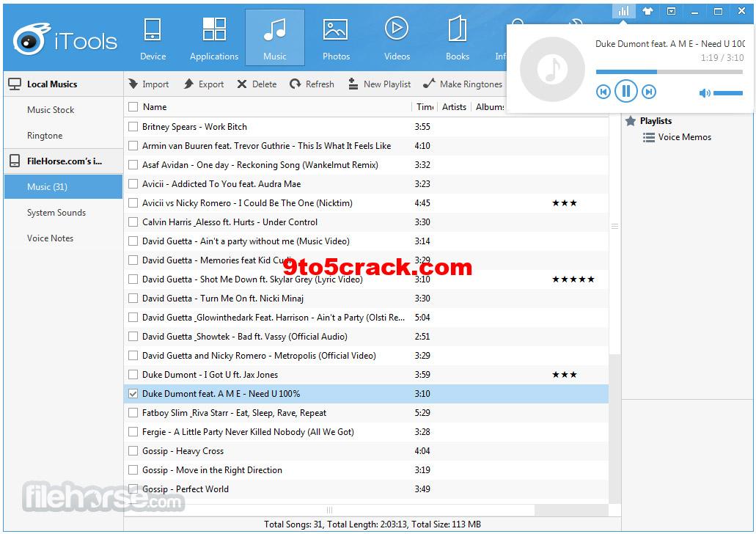This screenshot has height=534, width=756.
Task: Uncheck Duke Dumont feat. A M E checkbox
Action: coord(133,394)
